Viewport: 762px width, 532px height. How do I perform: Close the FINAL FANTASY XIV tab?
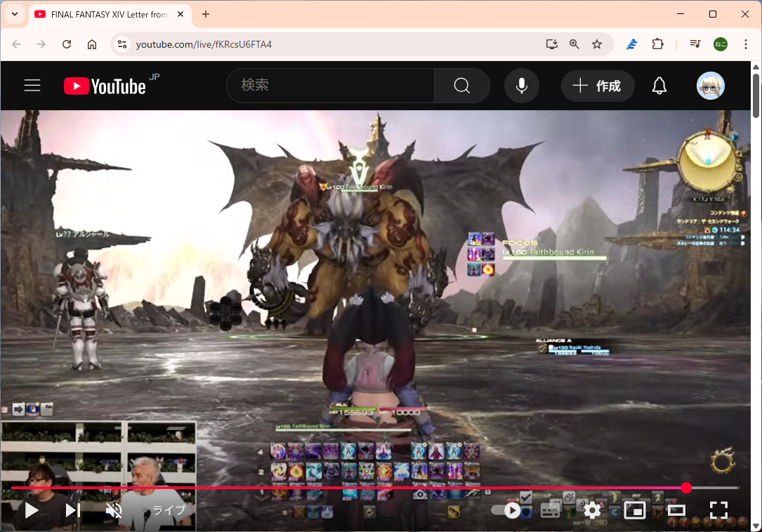pos(180,15)
